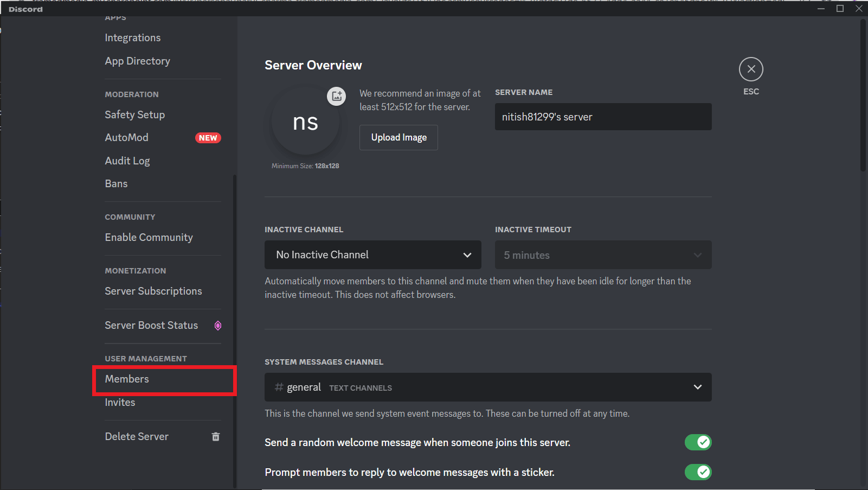
Task: Open Server Subscriptions settings
Action: 153,291
